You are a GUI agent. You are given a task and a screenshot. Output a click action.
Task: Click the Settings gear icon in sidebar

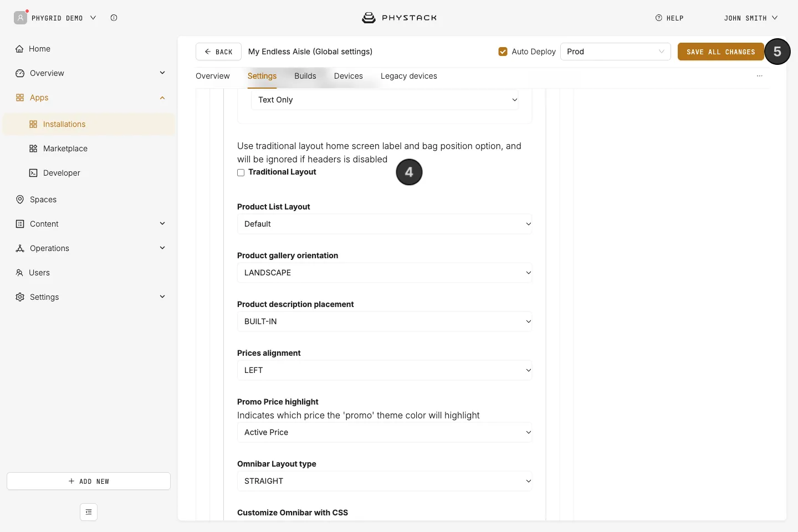point(20,297)
